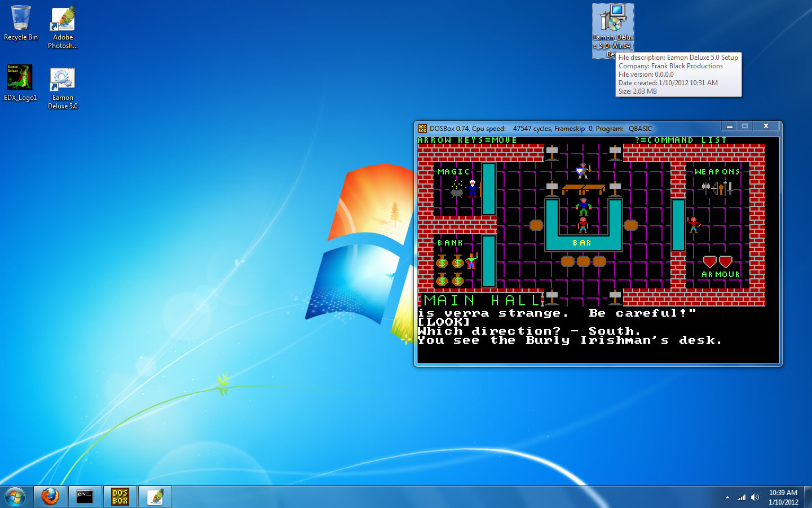The height and width of the screenshot is (508, 812).
Task: Click the weapons rack under the Weapons sign
Action: coord(717,188)
